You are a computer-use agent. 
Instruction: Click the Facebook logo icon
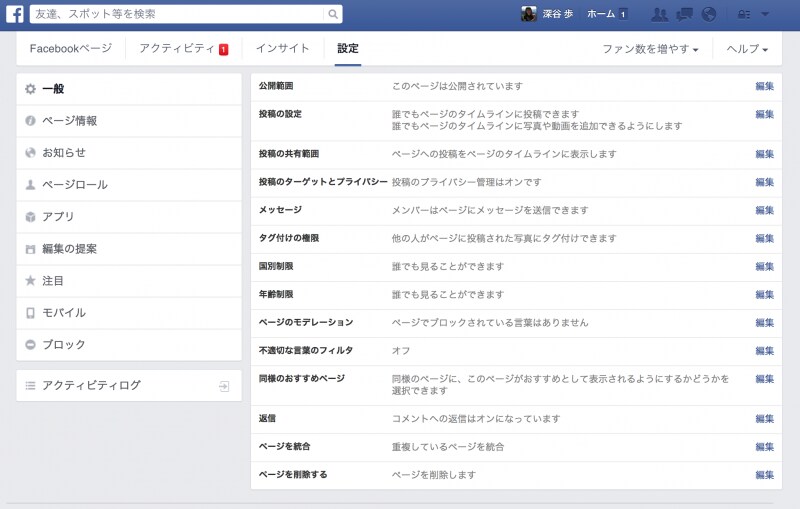tap(14, 14)
